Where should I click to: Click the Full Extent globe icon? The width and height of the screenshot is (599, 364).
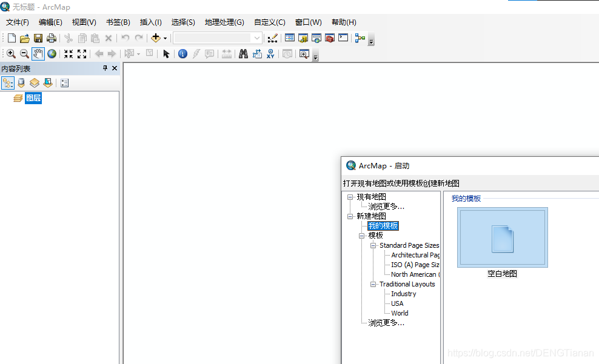pos(52,54)
